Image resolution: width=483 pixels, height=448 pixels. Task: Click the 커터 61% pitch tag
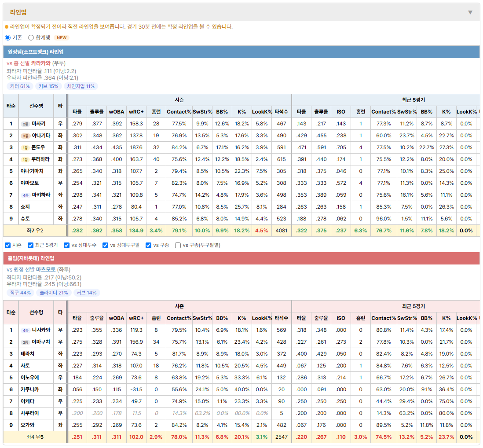coord(20,86)
